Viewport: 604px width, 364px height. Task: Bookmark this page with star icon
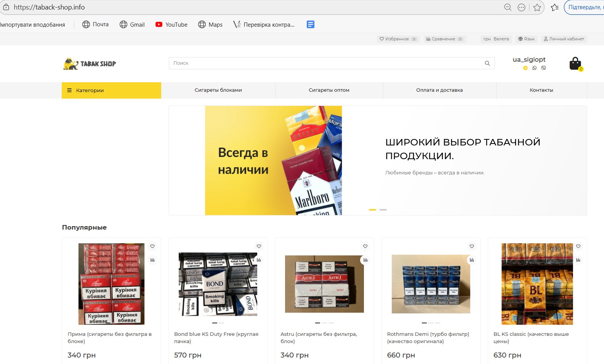click(x=537, y=7)
